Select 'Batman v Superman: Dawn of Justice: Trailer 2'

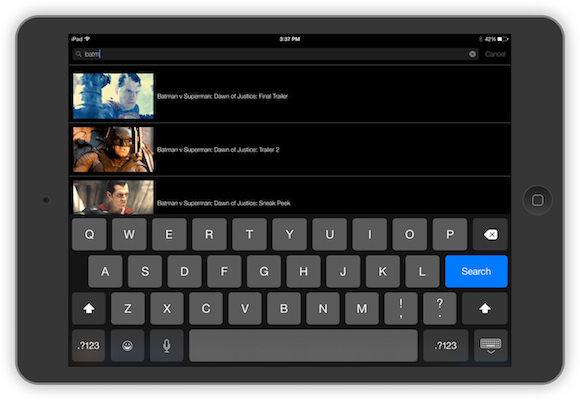(x=218, y=150)
